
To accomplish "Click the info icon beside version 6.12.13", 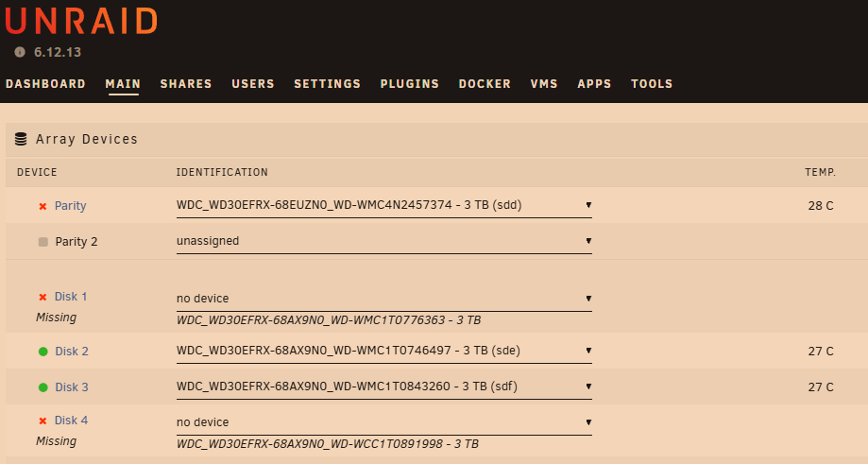I will tap(20, 52).
